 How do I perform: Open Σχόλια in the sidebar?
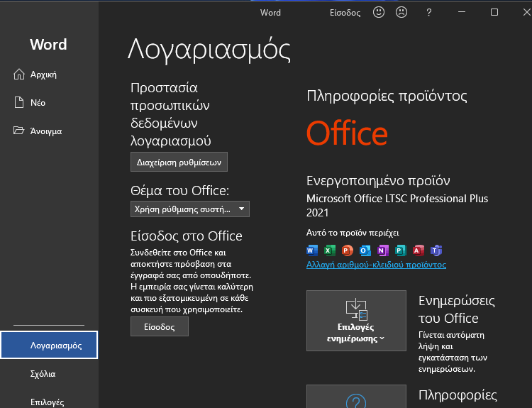[49, 374]
